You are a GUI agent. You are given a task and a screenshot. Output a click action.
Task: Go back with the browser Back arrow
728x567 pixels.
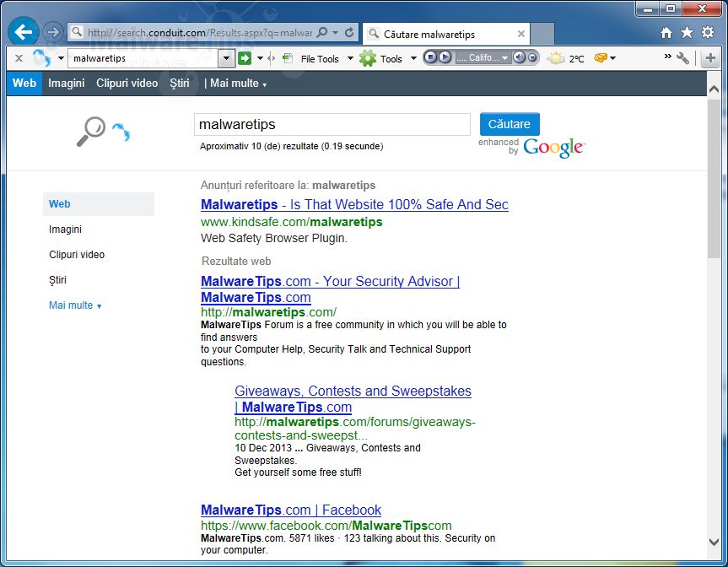click(24, 32)
